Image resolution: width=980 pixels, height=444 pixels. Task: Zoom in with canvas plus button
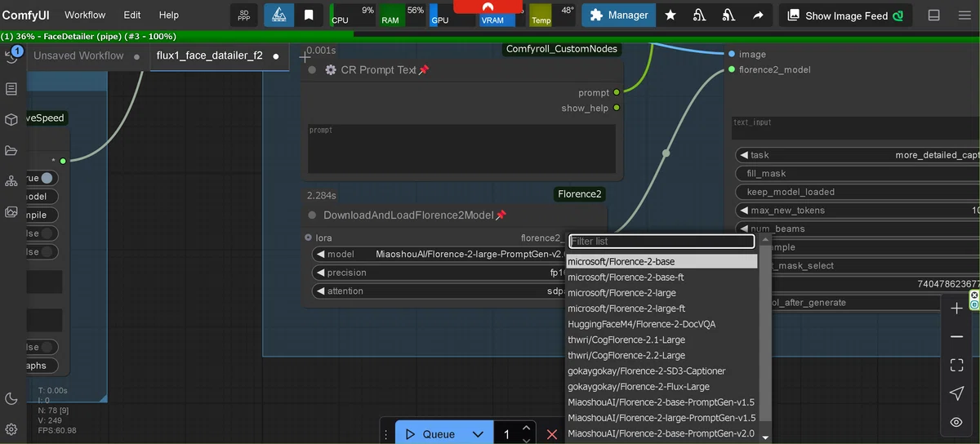957,309
